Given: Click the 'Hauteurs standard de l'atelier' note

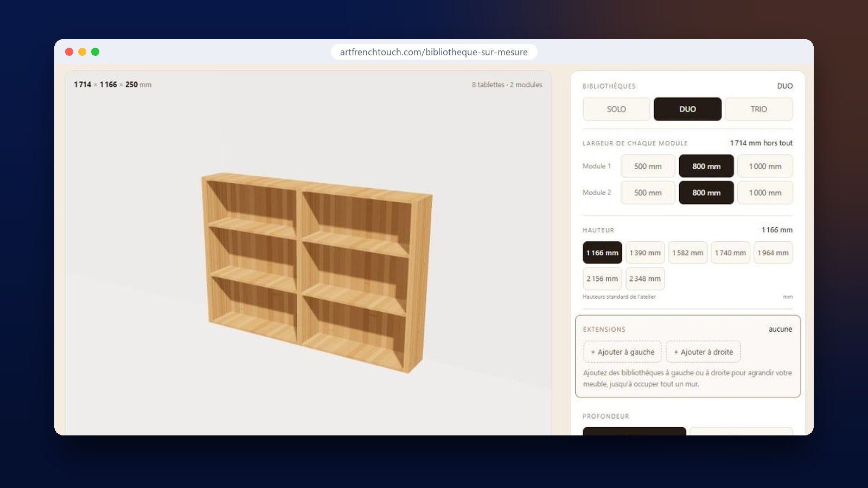Looking at the screenshot, I should [619, 297].
